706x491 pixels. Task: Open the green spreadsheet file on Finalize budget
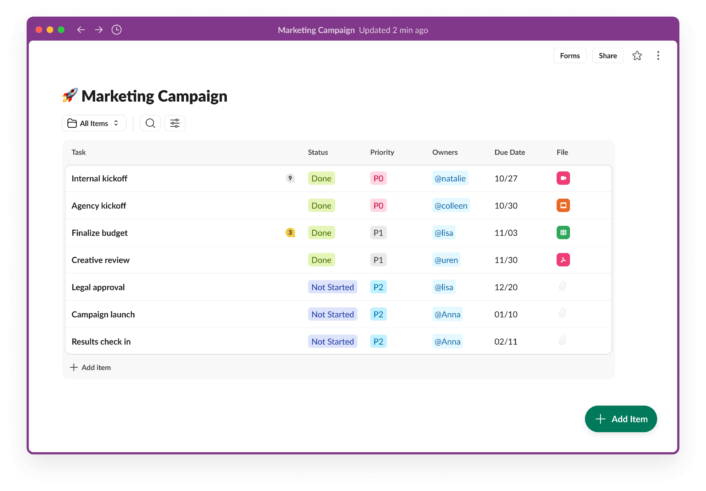point(563,232)
